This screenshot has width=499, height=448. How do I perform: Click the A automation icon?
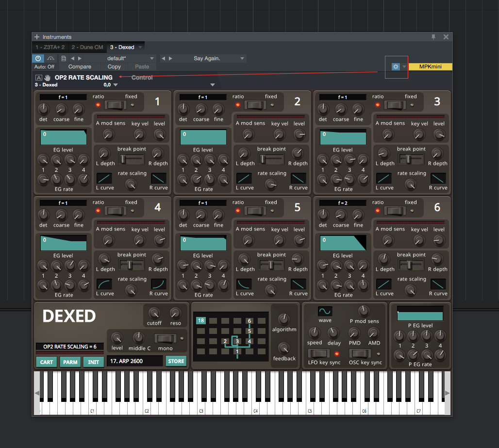tap(38, 77)
